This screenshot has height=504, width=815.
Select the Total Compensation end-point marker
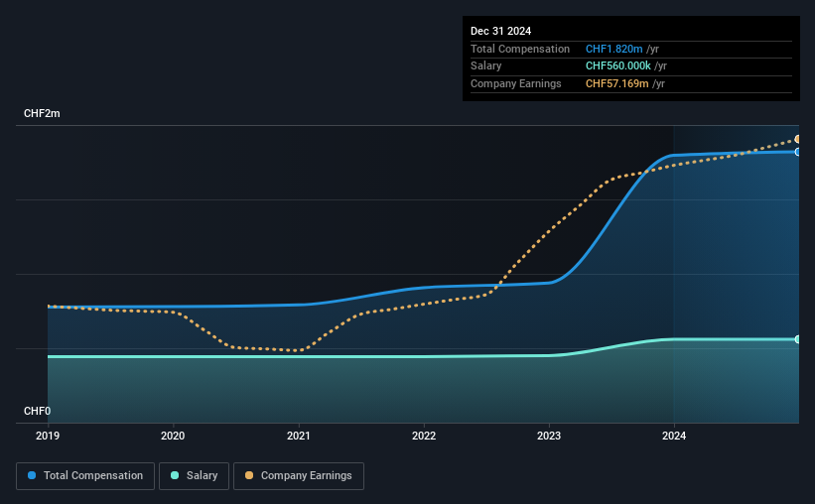797,152
